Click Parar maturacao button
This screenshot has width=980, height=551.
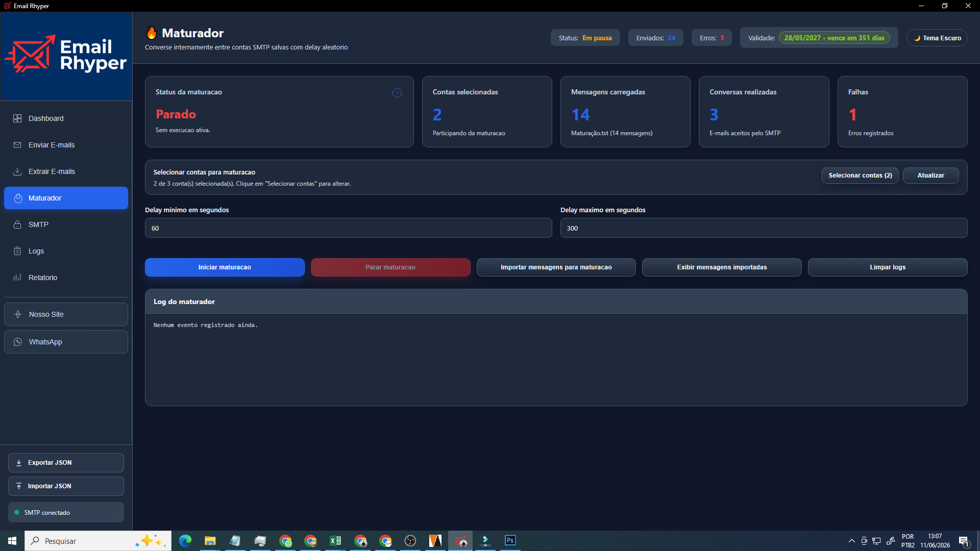pyautogui.click(x=390, y=267)
